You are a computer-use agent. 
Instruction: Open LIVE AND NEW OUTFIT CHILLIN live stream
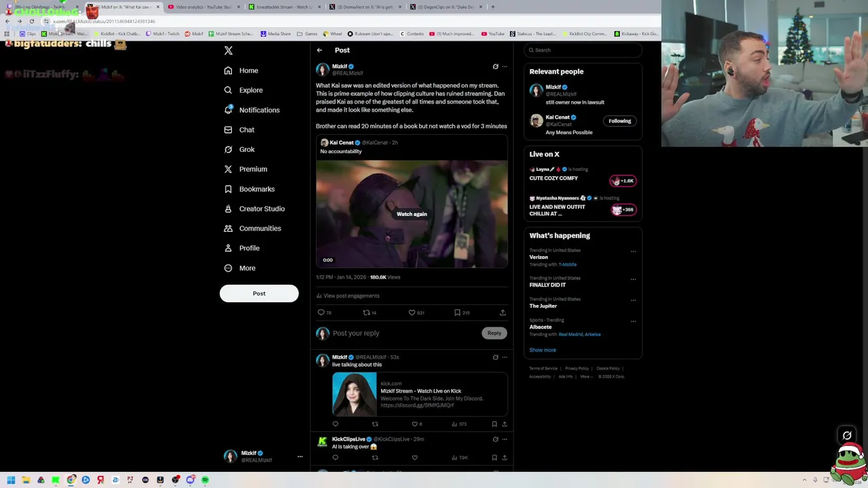557,210
